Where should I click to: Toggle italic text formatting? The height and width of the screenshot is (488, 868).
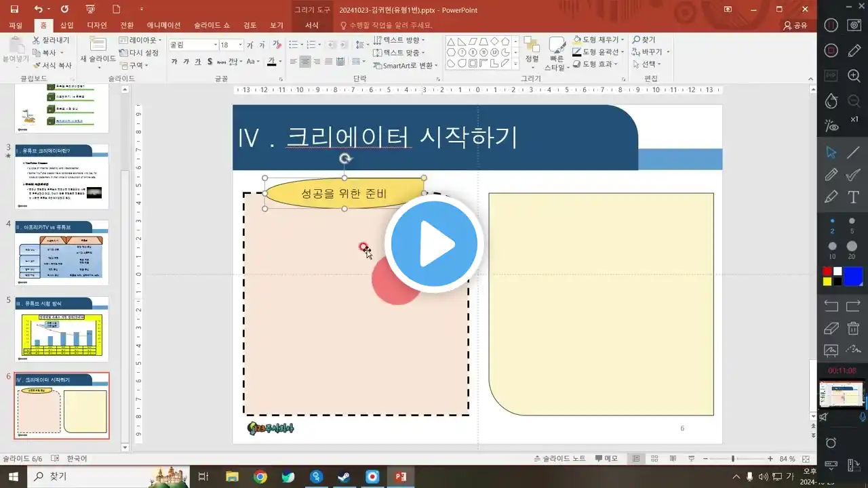tap(185, 62)
